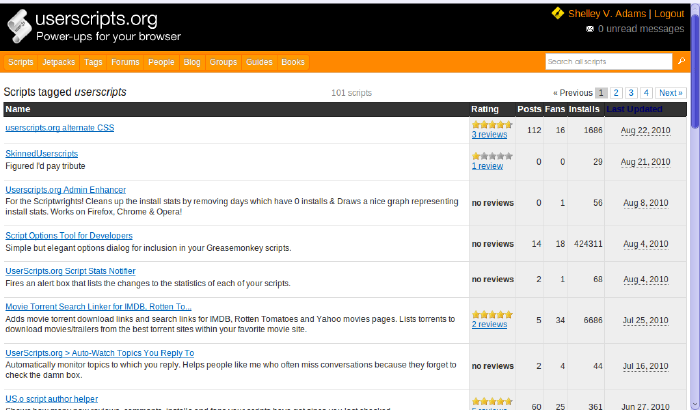Viewport: 700px width, 410px height.
Task: Click the 424311 installs value
Action: pyautogui.click(x=588, y=244)
